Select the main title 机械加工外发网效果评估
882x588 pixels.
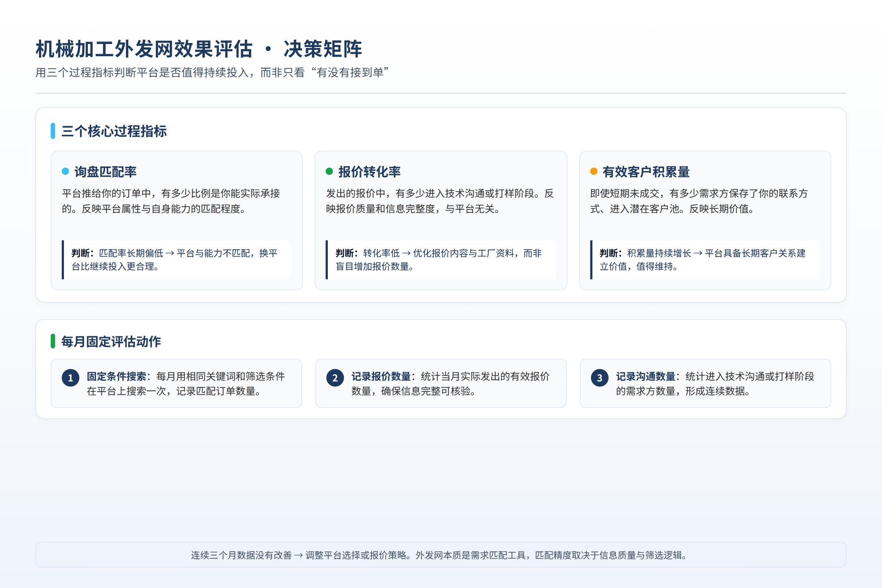(144, 49)
